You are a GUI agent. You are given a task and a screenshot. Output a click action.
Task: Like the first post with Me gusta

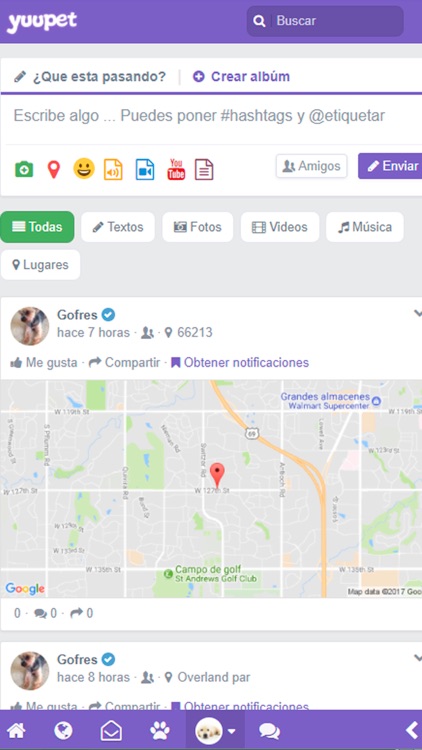(44, 363)
